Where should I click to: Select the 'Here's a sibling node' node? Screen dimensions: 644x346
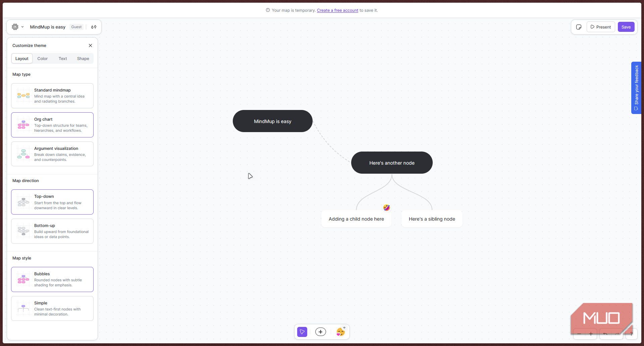pos(432,219)
